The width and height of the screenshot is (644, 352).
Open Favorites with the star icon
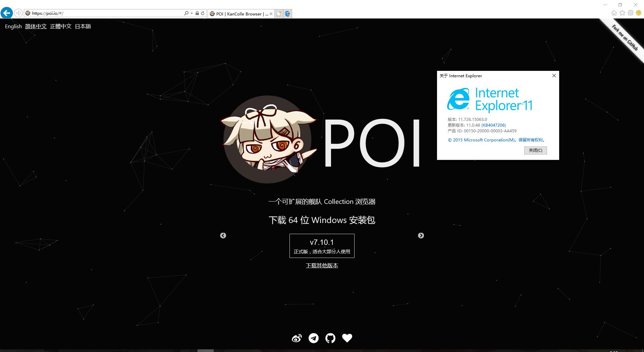click(x=623, y=13)
